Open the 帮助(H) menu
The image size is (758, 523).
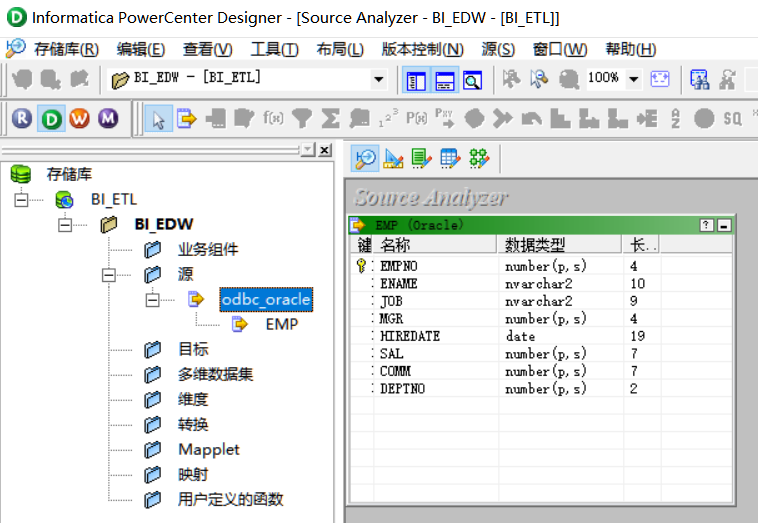[x=631, y=49]
